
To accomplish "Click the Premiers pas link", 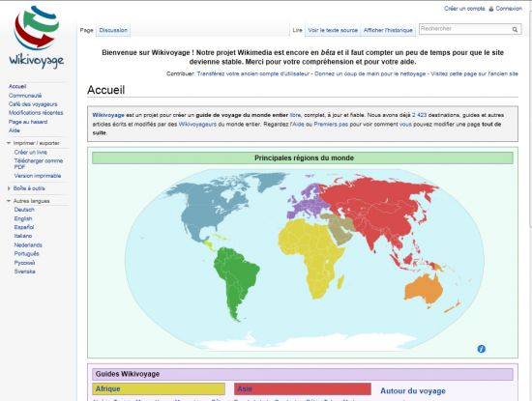I will coord(331,124).
